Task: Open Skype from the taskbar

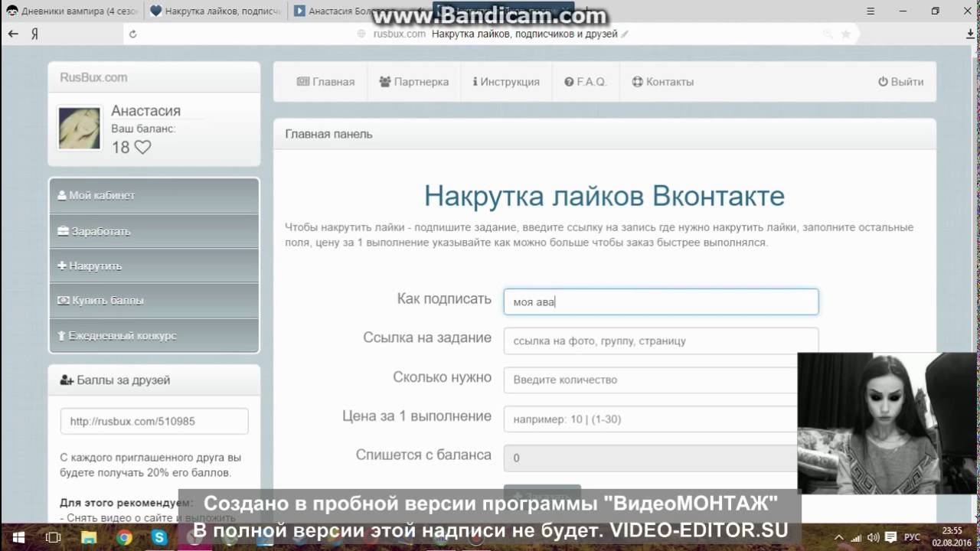Action: [159, 537]
